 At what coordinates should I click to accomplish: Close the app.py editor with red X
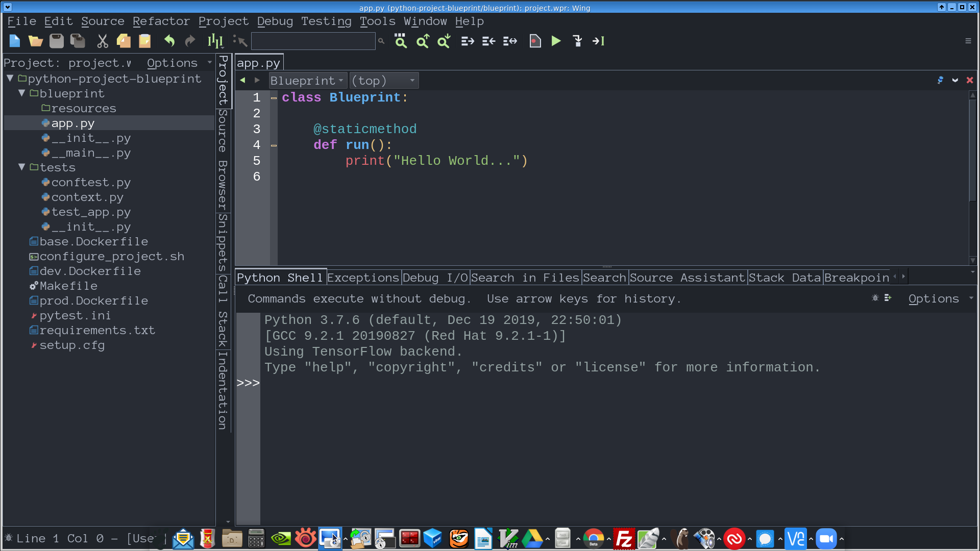970,80
